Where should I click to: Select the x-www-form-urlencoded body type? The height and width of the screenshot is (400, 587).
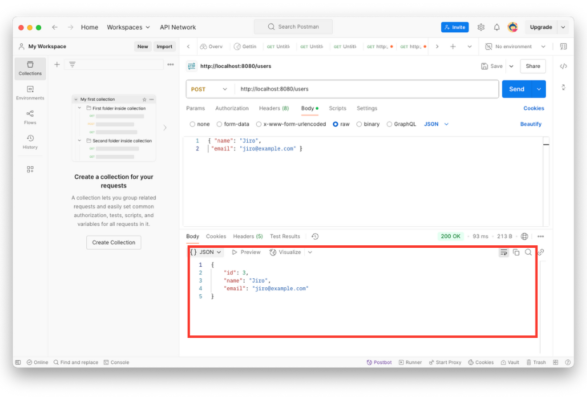[291, 124]
